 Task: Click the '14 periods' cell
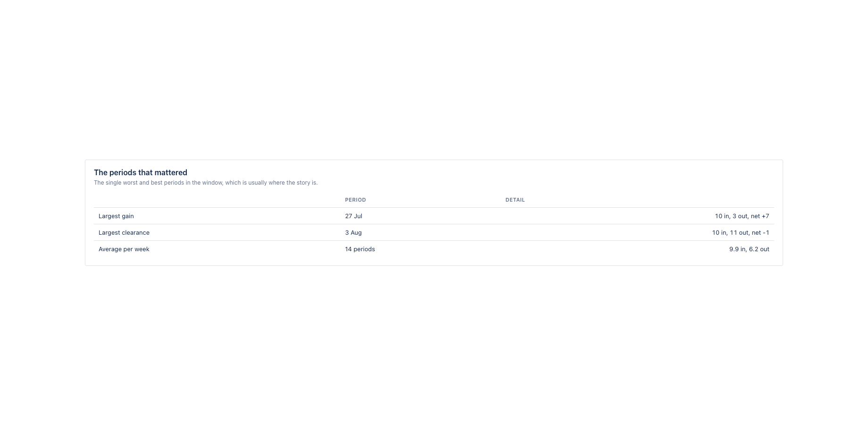tap(360, 249)
